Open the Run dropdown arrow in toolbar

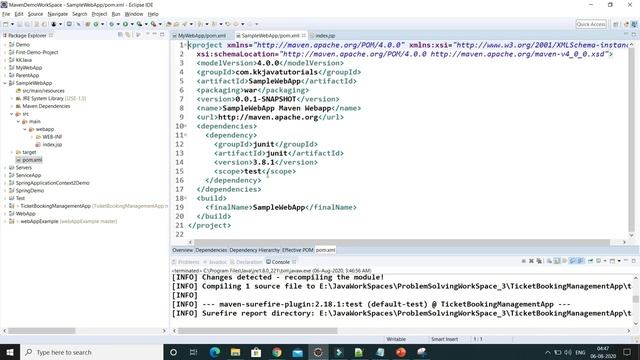click(x=132, y=24)
